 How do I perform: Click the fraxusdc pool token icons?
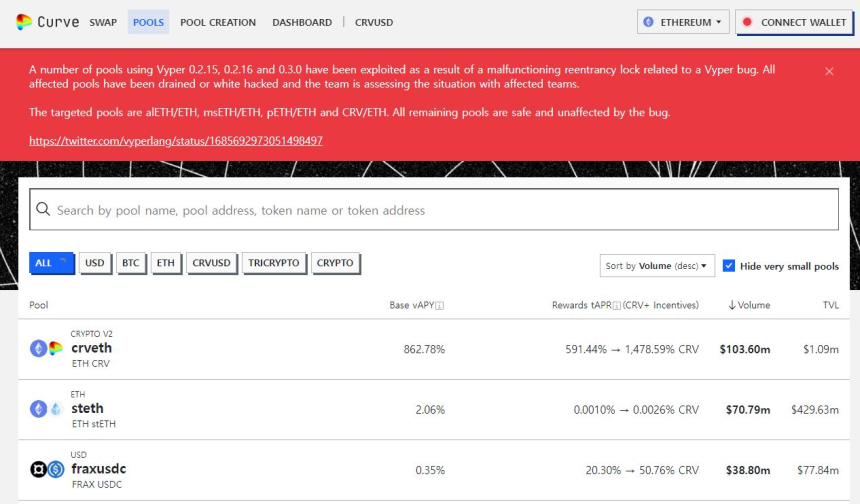pos(46,469)
